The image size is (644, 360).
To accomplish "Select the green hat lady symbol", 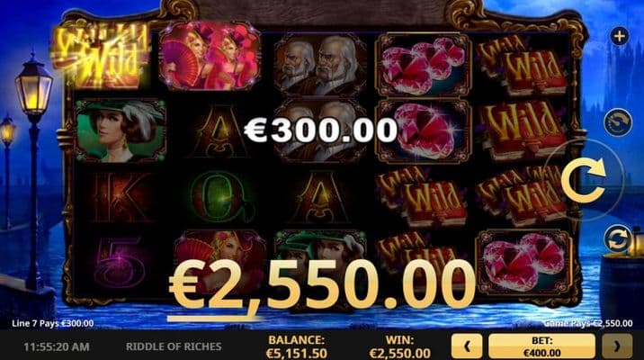I will 121,130.
